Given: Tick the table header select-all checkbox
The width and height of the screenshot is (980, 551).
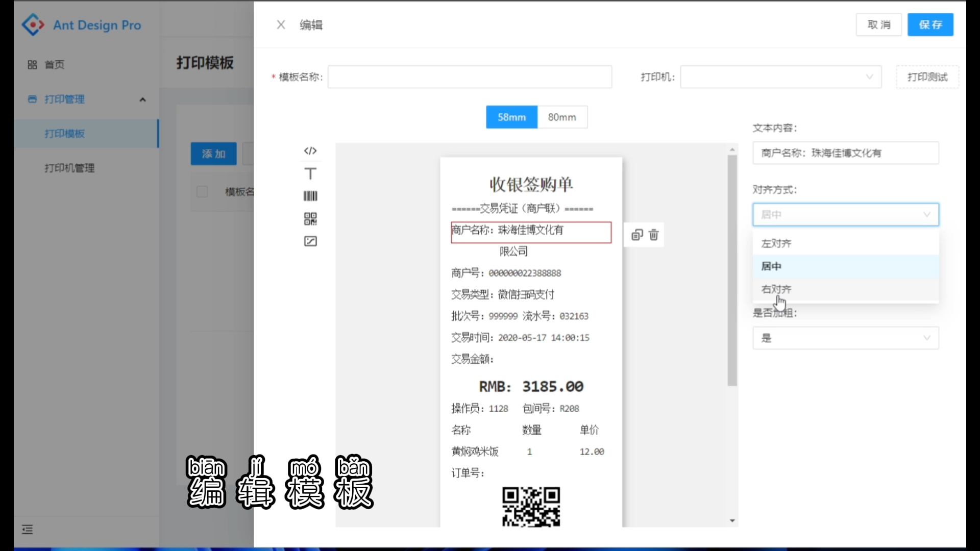Looking at the screenshot, I should click(202, 192).
